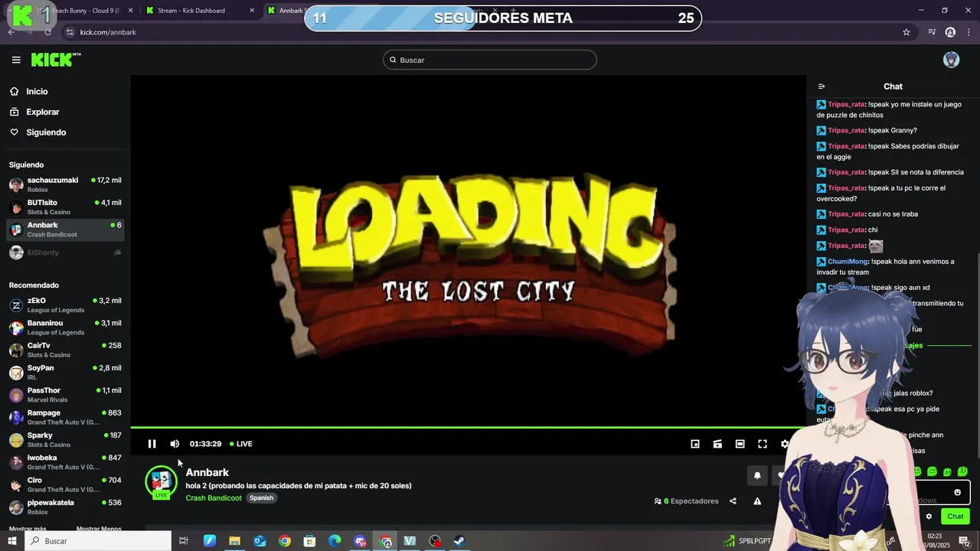The width and height of the screenshot is (980, 551).
Task: Collapse list with Mostrar Menos
Action: point(99,529)
